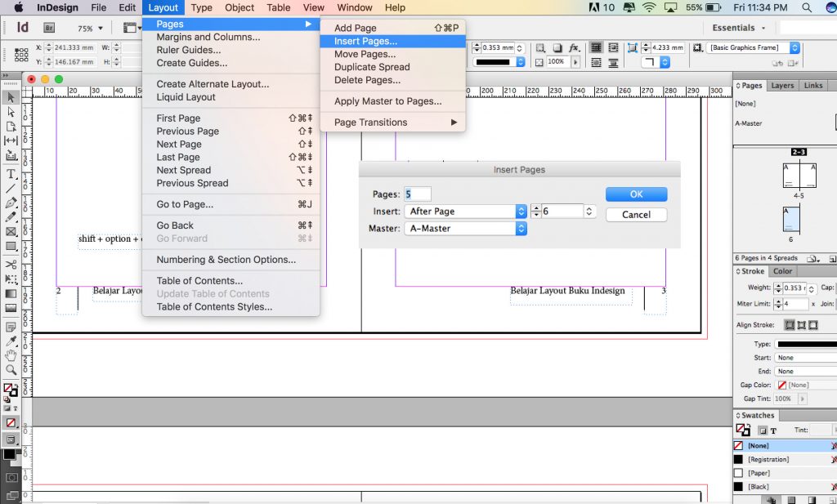Click the drop shadow icon

tap(557, 48)
